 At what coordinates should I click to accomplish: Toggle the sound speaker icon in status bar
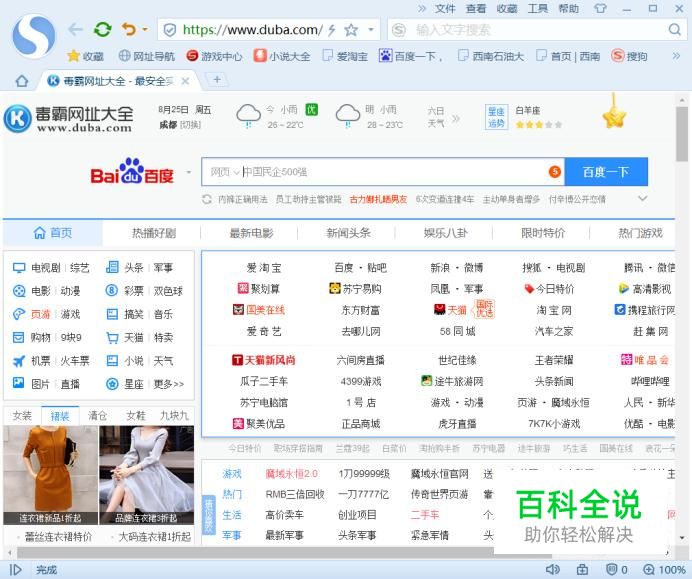(x=553, y=569)
